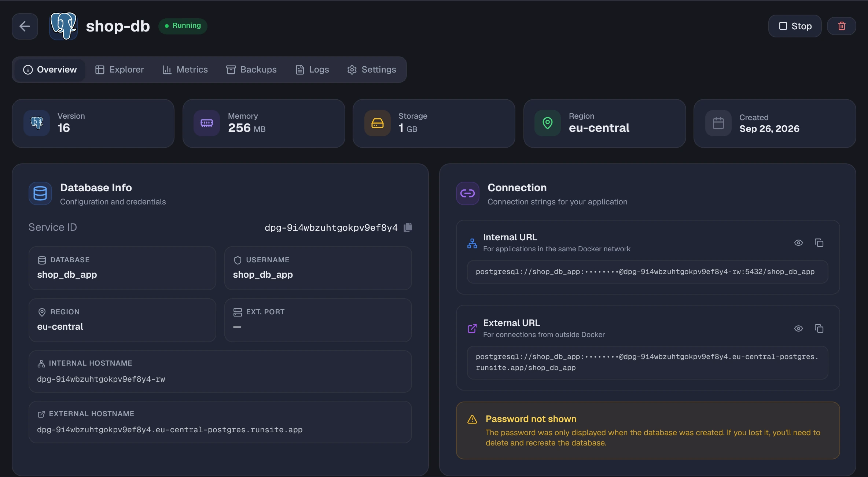Delete the database with the trash icon
The width and height of the screenshot is (868, 477).
coord(842,26)
